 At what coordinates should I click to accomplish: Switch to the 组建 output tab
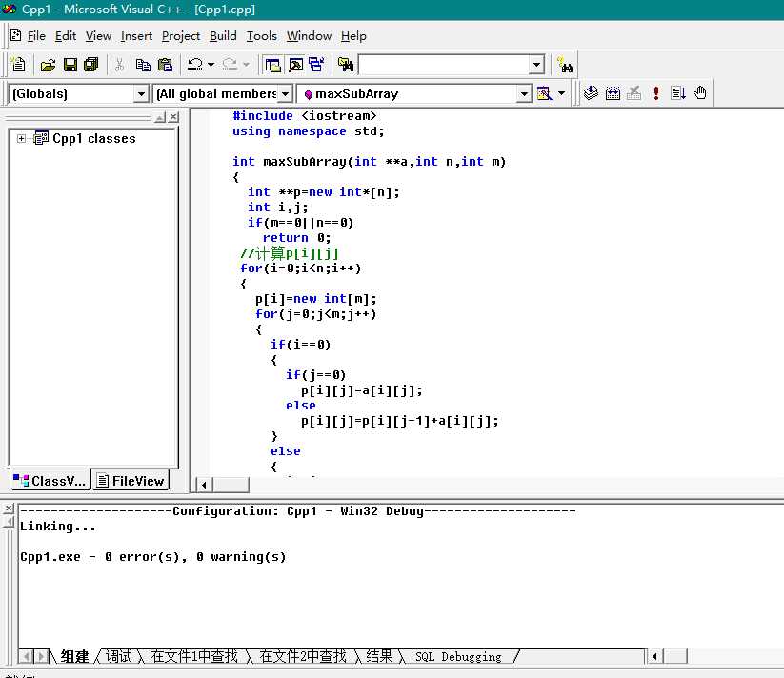point(74,656)
